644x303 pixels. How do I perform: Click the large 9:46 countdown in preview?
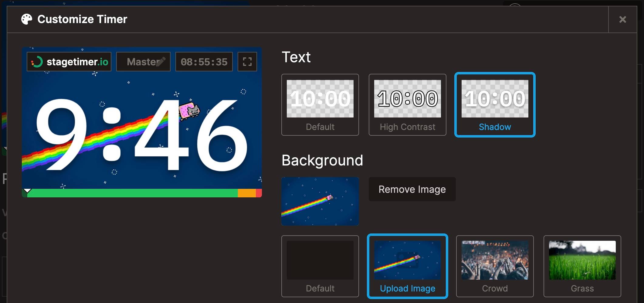tap(141, 135)
